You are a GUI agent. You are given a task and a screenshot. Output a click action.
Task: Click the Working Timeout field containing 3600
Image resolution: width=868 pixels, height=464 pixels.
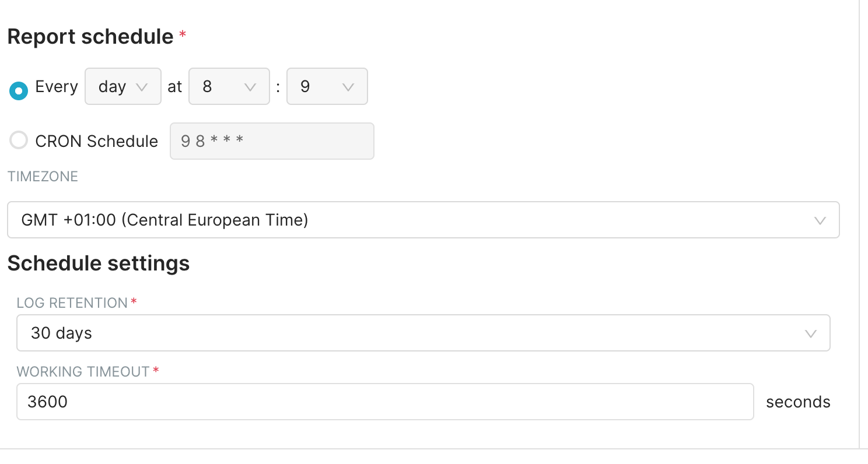click(385, 402)
